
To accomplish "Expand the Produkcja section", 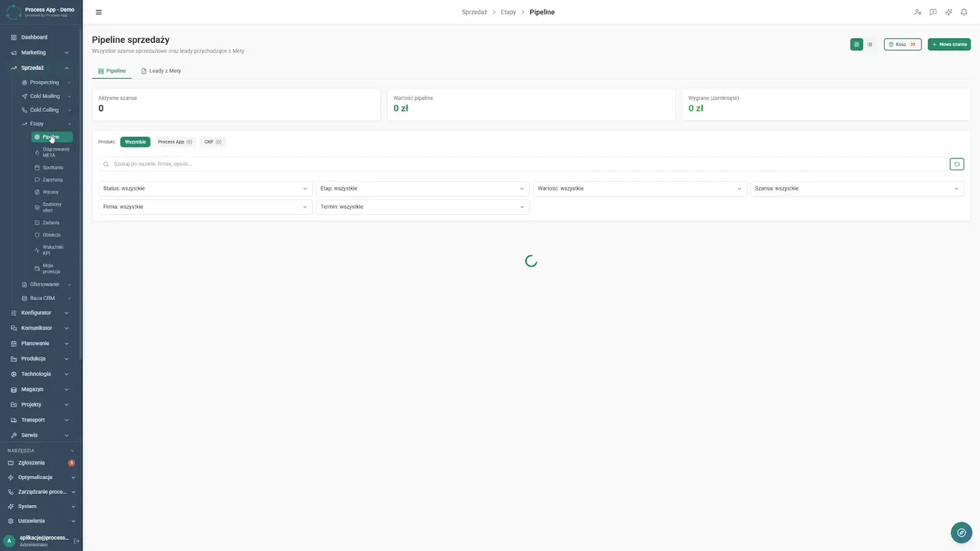I will click(x=41, y=358).
